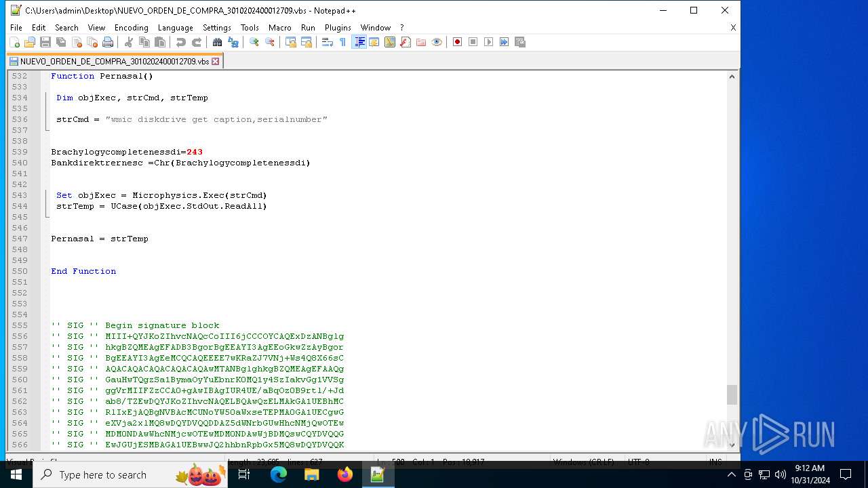Image resolution: width=868 pixels, height=488 pixels.
Task: Open the Window menu
Action: coord(376,28)
